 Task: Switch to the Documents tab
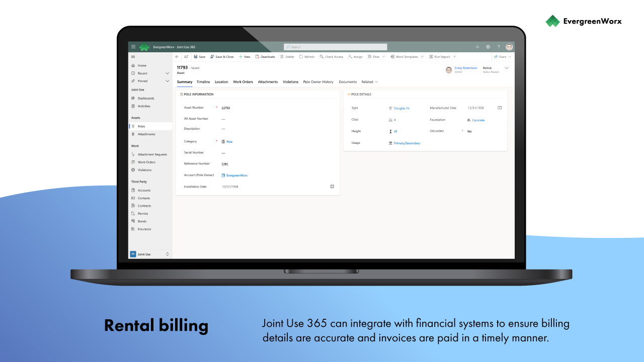click(348, 82)
